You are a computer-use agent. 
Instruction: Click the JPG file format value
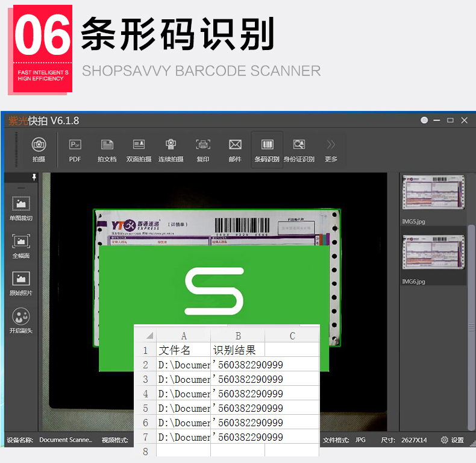(x=360, y=439)
